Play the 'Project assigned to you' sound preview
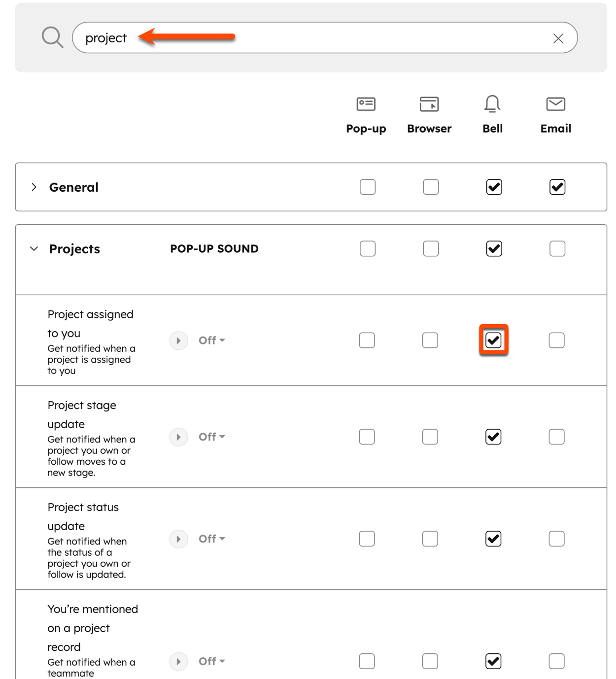This screenshot has height=679, width=616. pyautogui.click(x=178, y=340)
